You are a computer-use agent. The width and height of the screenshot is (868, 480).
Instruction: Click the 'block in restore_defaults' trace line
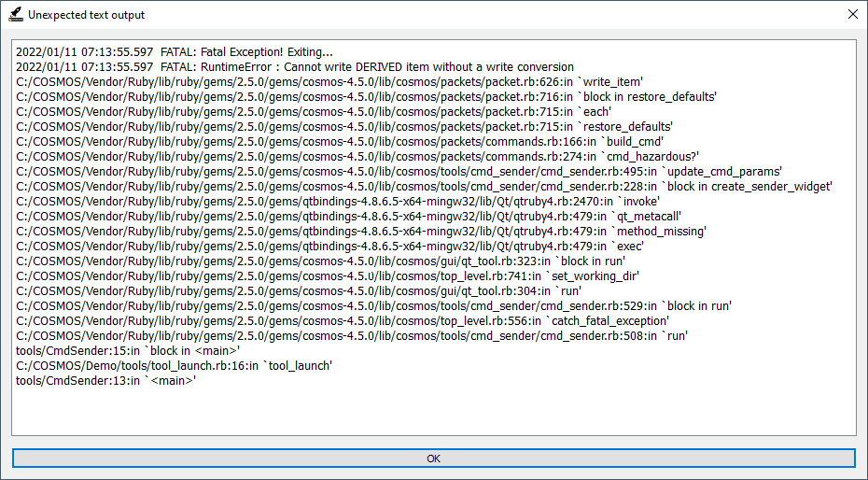(366, 97)
